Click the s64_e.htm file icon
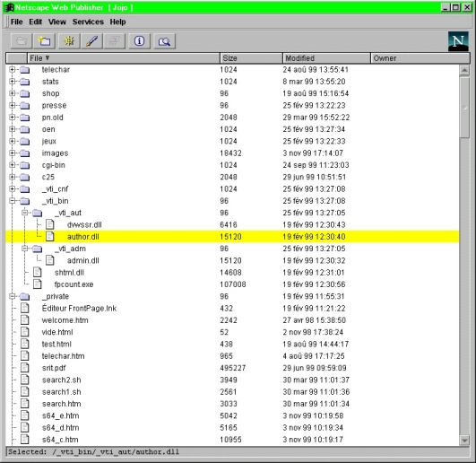This screenshot has height=463, width=476. (25, 415)
